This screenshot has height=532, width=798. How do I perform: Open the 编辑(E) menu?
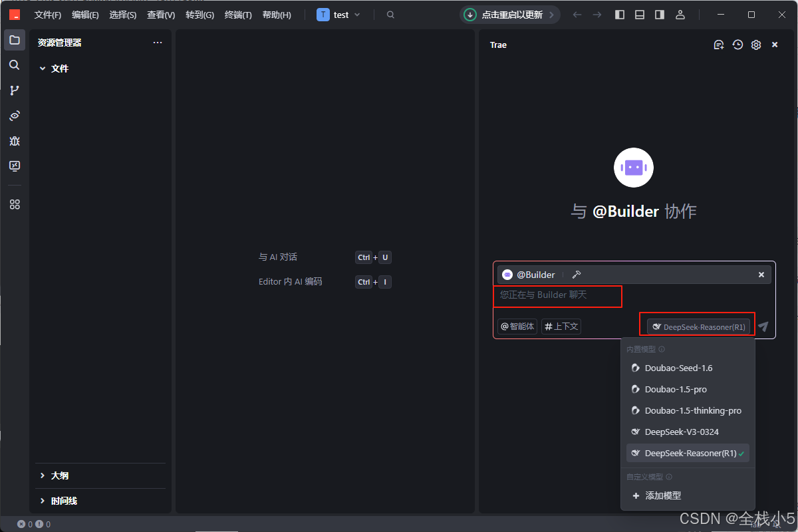tap(85, 15)
